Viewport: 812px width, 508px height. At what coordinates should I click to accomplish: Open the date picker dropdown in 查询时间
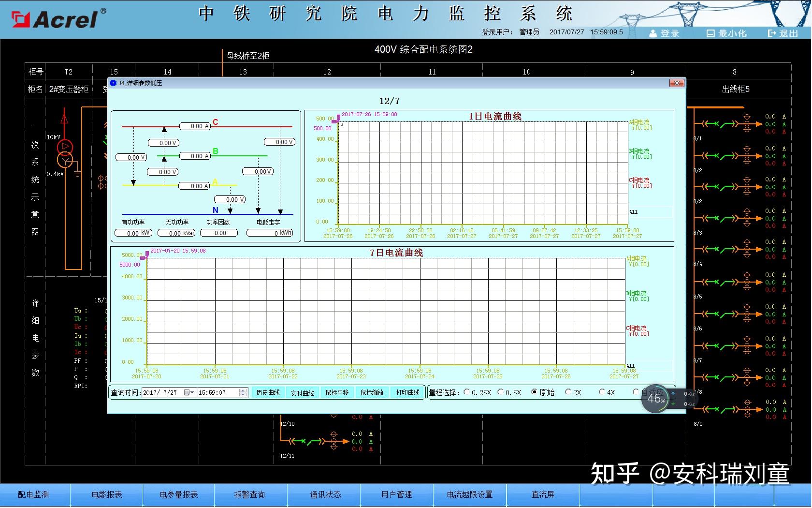tap(192, 392)
